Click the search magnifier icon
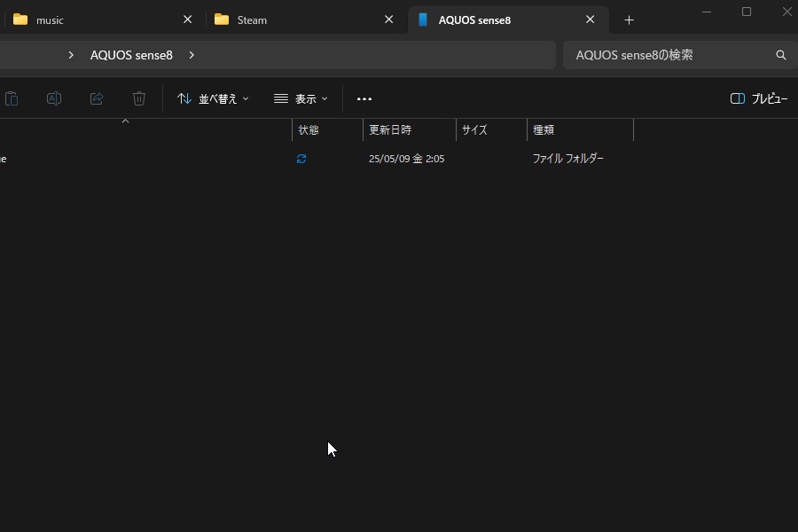The height and width of the screenshot is (532, 798). coord(780,55)
